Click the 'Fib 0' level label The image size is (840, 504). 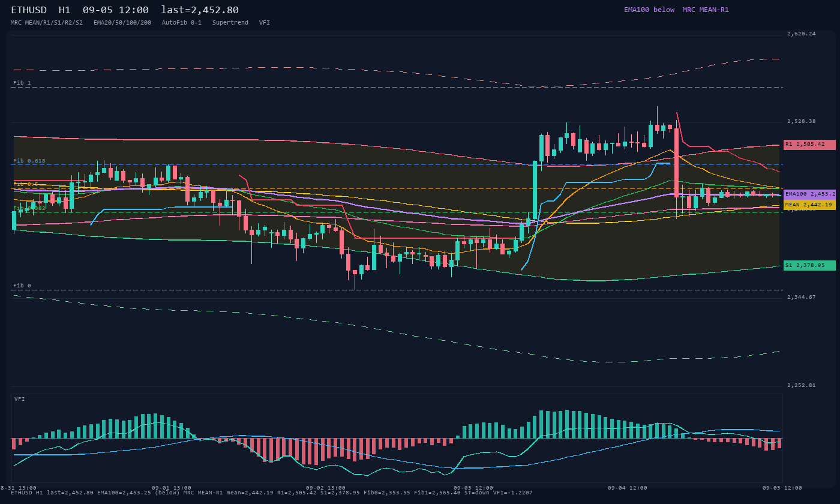coord(22,286)
